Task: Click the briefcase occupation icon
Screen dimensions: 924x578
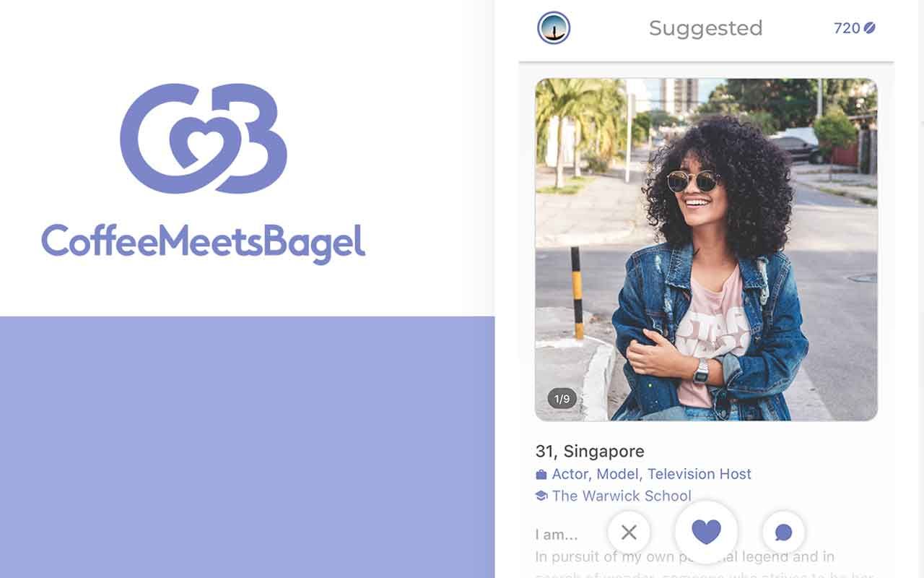Action: tap(541, 475)
